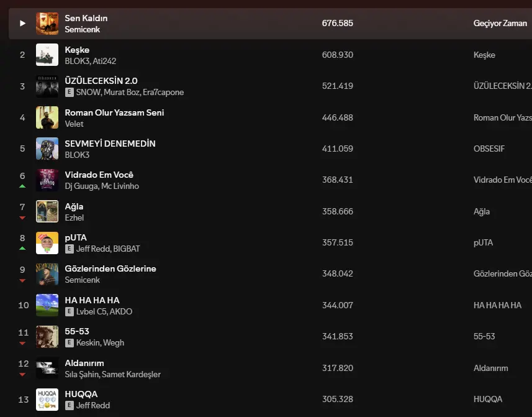Image resolution: width=532 pixels, height=417 pixels.
Task: Open Ağla cover art thumbnail
Action: pos(47,211)
